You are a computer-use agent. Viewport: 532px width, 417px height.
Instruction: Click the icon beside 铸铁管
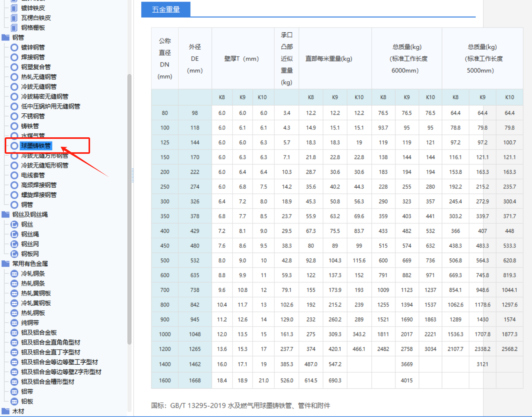(15, 126)
